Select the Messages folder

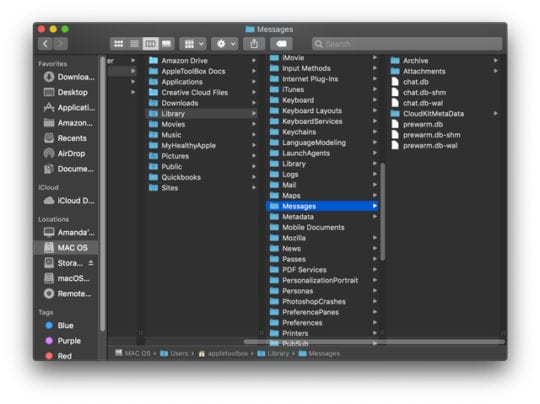pyautogui.click(x=323, y=206)
